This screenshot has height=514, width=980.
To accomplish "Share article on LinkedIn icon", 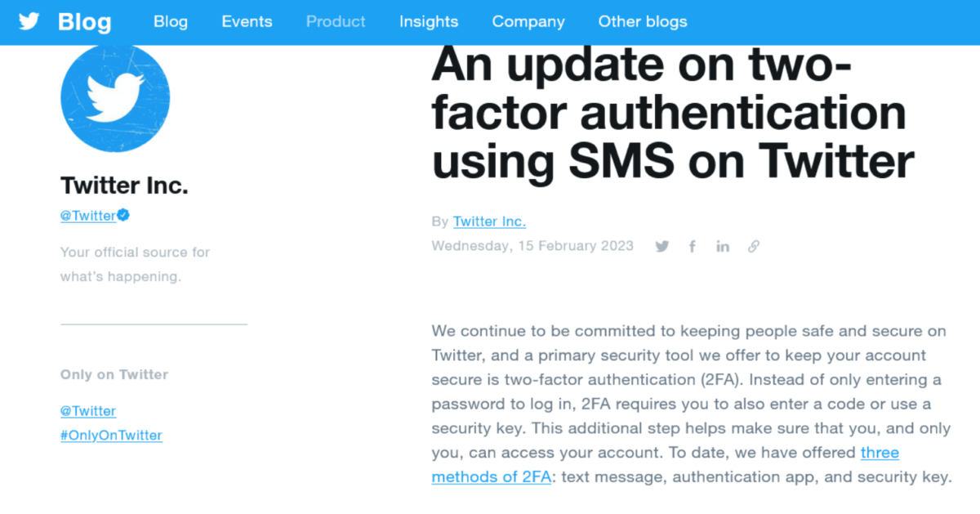I will point(723,246).
